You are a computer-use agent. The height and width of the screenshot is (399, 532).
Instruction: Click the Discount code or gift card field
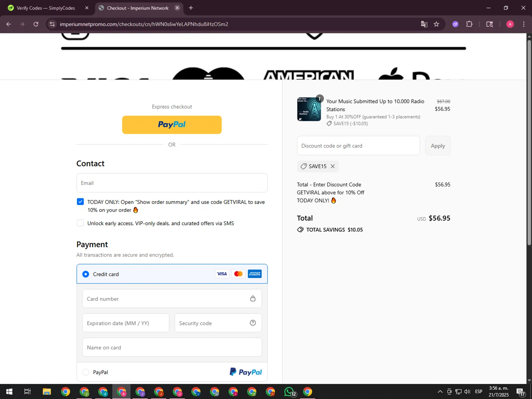pyautogui.click(x=358, y=145)
